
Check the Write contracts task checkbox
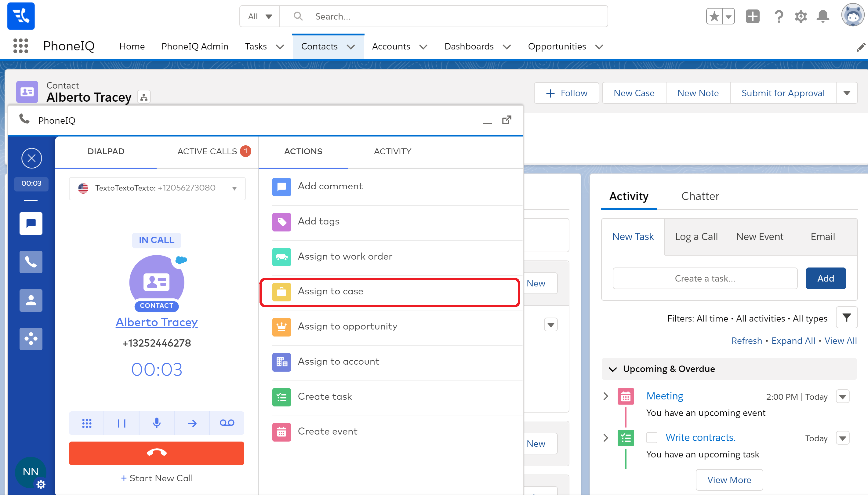(x=652, y=438)
